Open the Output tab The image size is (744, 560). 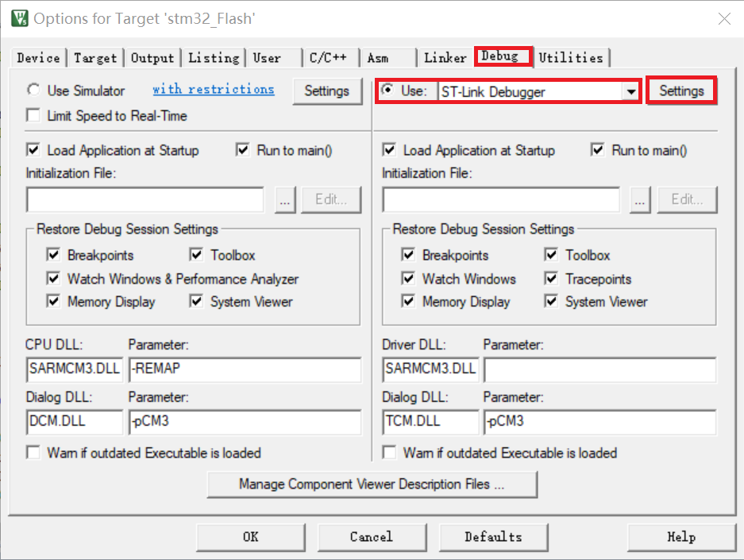(x=152, y=58)
